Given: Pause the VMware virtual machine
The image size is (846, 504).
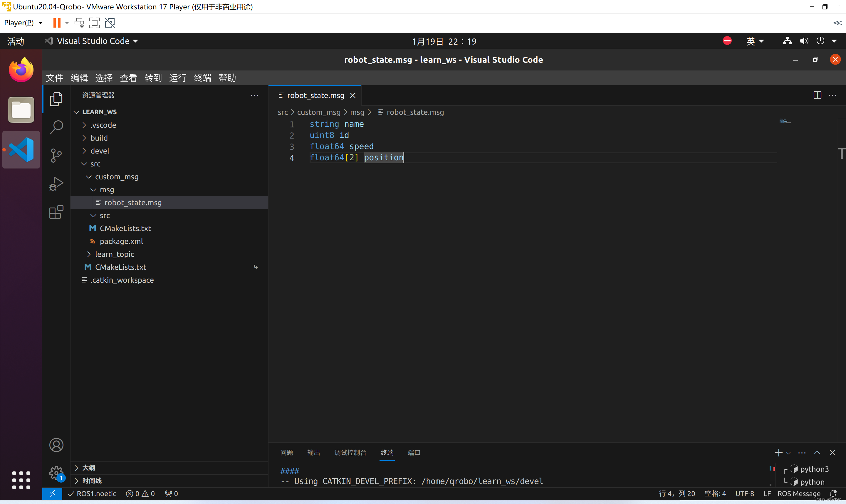Looking at the screenshot, I should point(57,23).
